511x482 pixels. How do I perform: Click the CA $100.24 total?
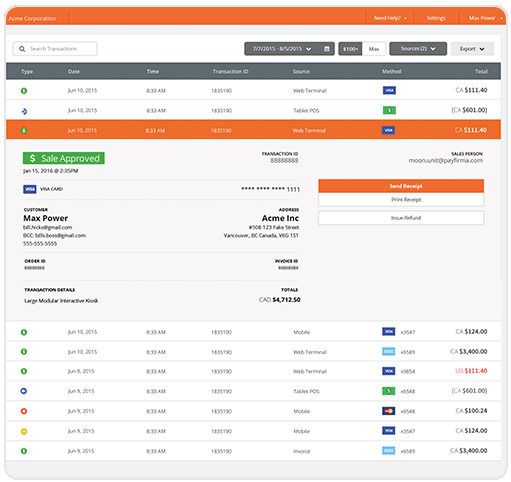(x=471, y=411)
